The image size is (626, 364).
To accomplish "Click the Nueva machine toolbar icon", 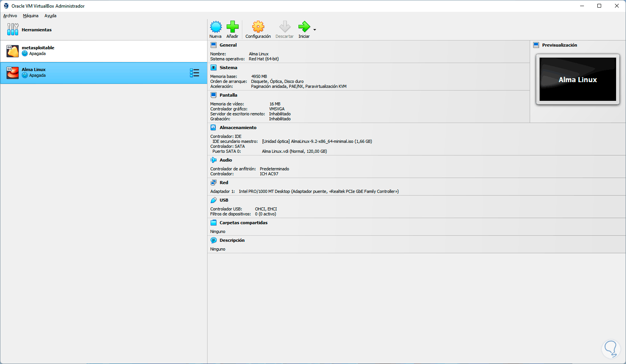I will 216,27.
